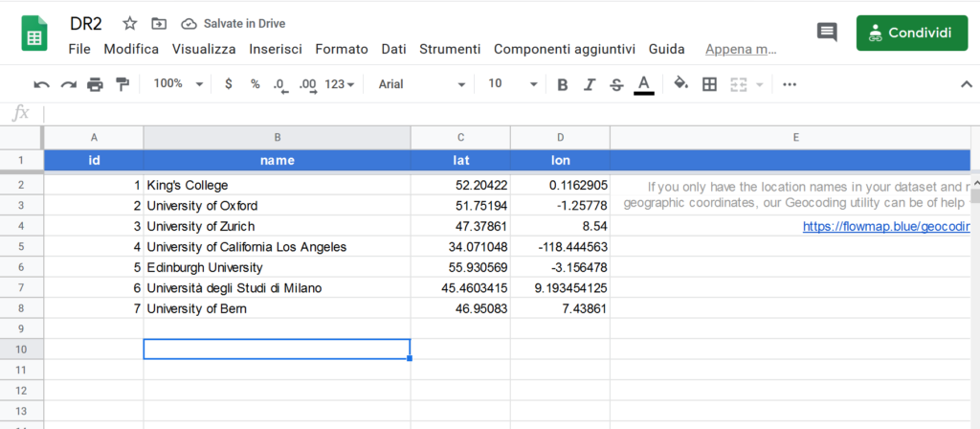The height and width of the screenshot is (429, 980).
Task: Toggle strikethrough formatting
Action: pyautogui.click(x=616, y=84)
